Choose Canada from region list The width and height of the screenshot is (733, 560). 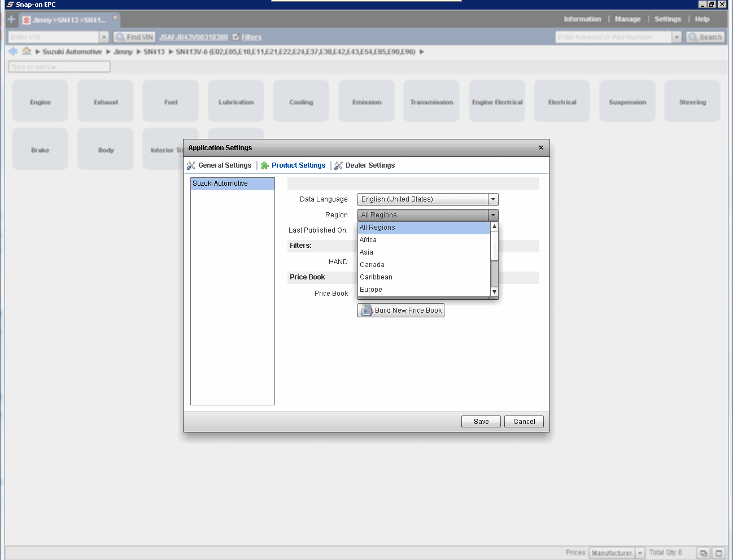tap(424, 265)
